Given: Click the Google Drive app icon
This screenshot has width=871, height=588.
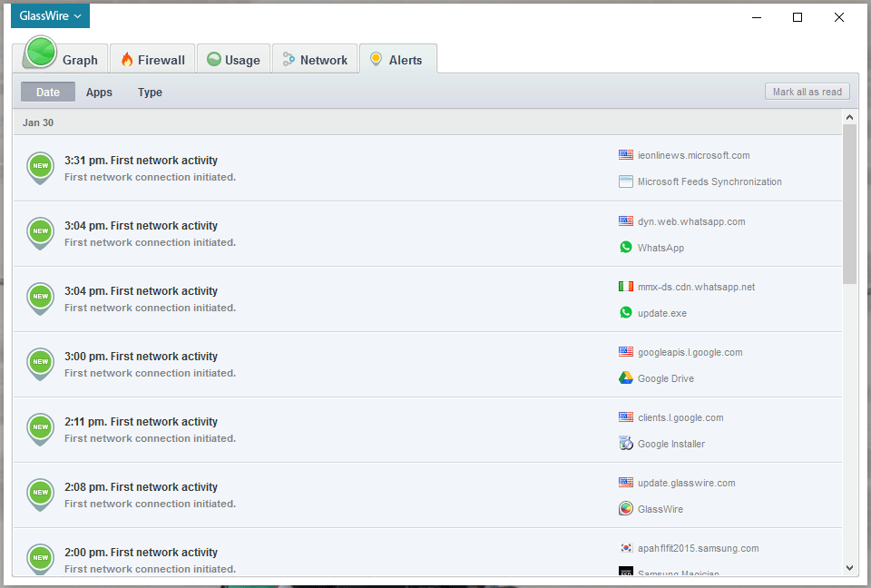Looking at the screenshot, I should [626, 377].
